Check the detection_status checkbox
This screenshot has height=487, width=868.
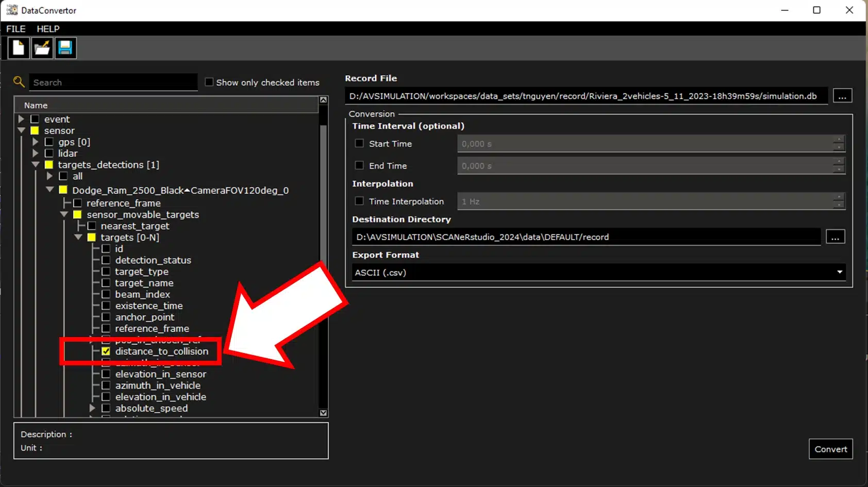click(106, 260)
